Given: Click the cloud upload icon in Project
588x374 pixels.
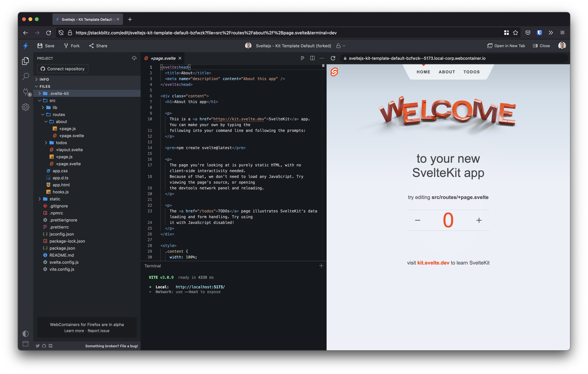Looking at the screenshot, I should coord(134,58).
